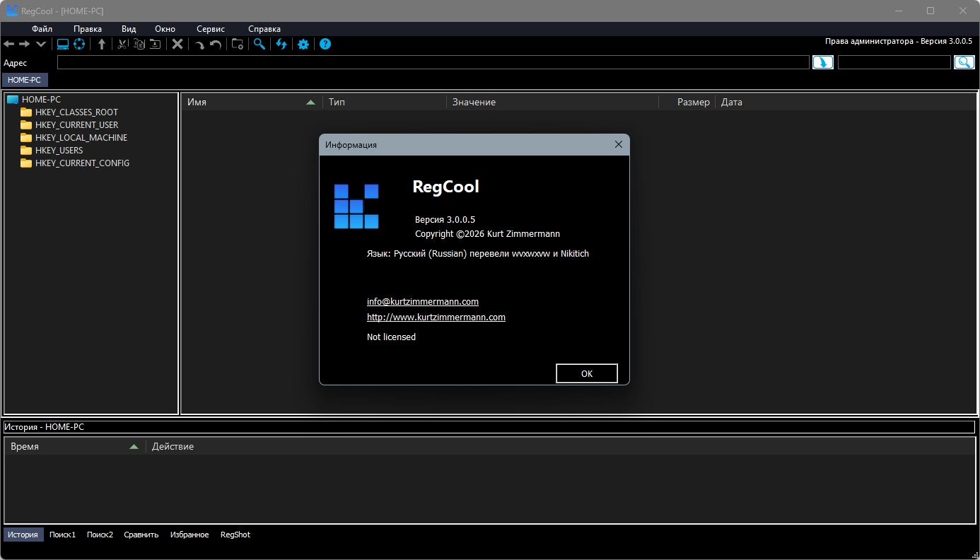
Task: Switch to the Сравнить bottom tab
Action: (x=141, y=535)
